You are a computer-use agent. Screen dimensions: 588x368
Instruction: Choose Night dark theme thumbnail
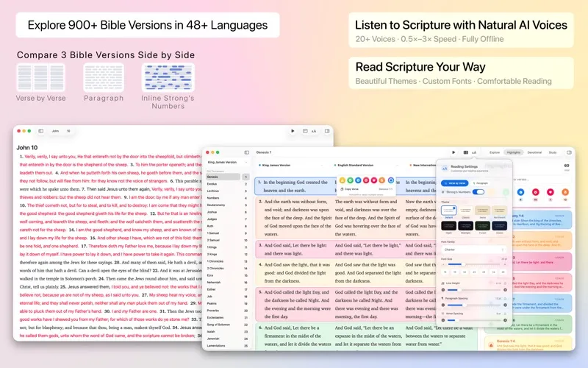click(448, 226)
